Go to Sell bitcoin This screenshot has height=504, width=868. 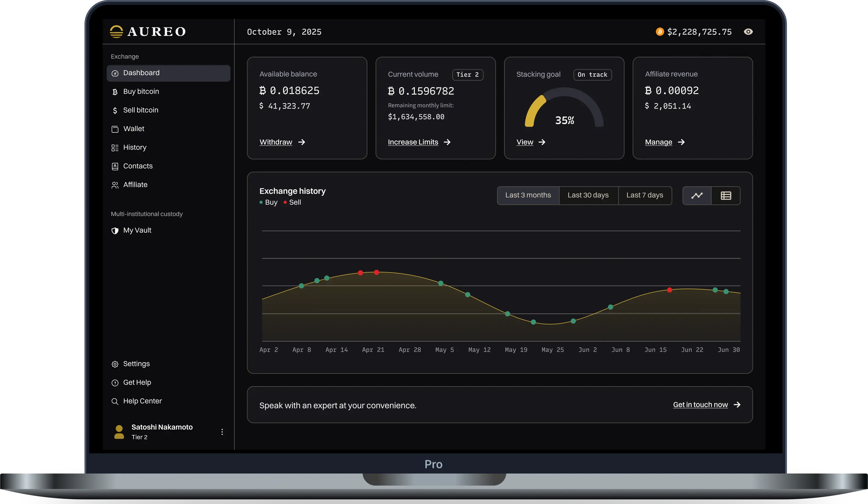point(140,110)
